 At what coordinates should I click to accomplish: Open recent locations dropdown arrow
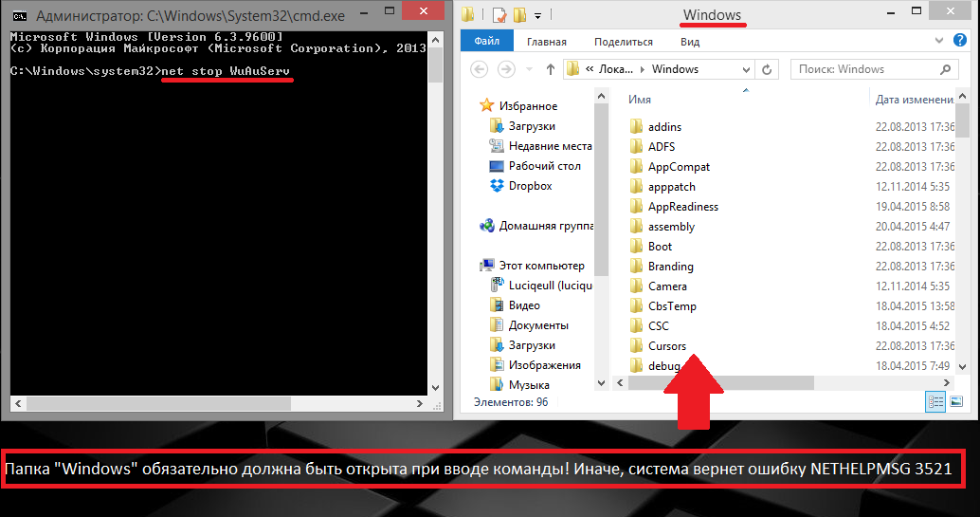530,69
